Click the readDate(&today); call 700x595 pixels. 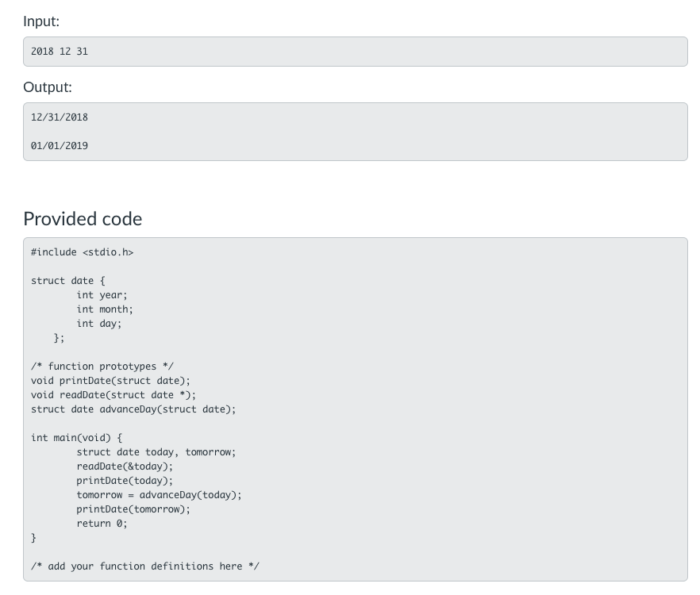click(125, 466)
